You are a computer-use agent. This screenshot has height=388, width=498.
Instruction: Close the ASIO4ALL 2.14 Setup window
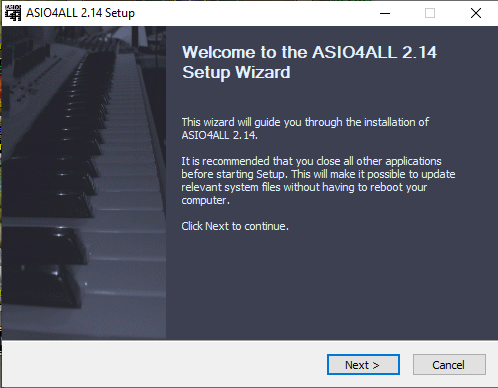476,13
